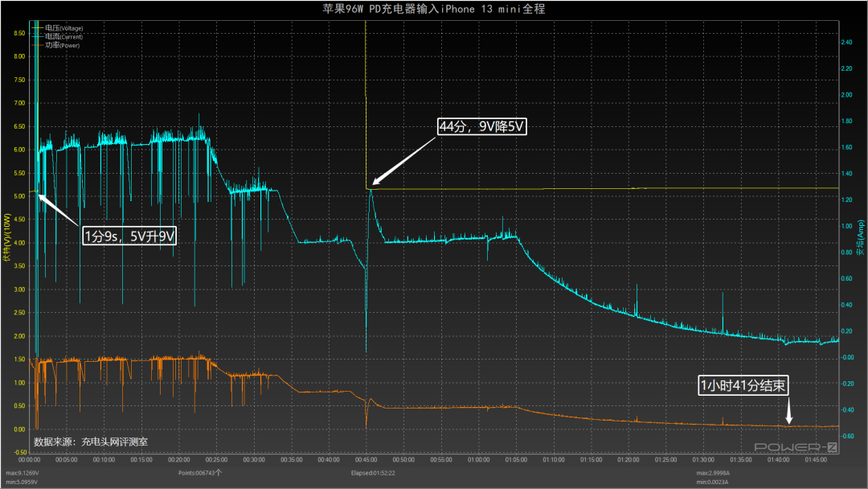Select the chart title about iPhone 13 mini
868x489 pixels.
(433, 9)
